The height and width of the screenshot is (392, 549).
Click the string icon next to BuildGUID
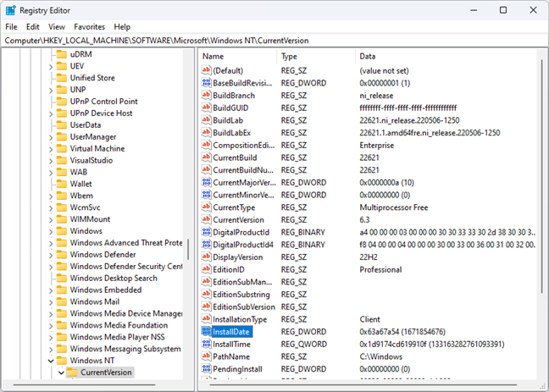pos(206,108)
